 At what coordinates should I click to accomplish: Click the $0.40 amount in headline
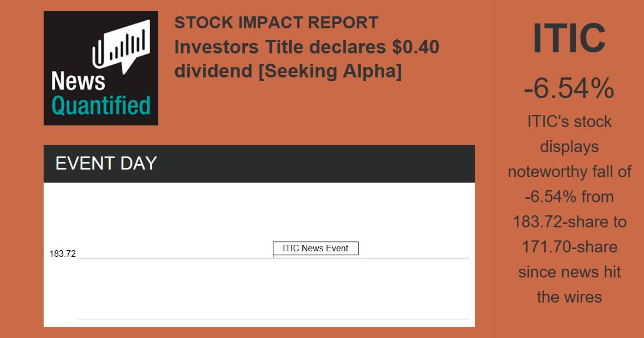[415, 47]
